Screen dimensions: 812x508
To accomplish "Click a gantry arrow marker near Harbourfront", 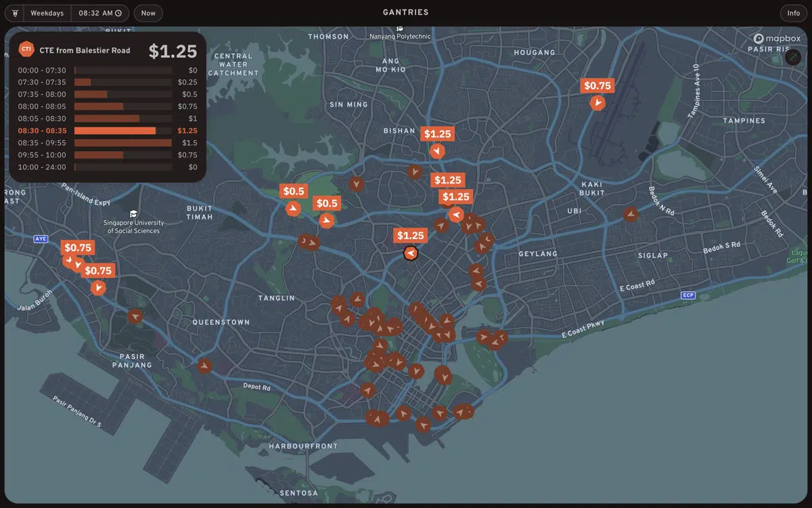I will pos(378,419).
